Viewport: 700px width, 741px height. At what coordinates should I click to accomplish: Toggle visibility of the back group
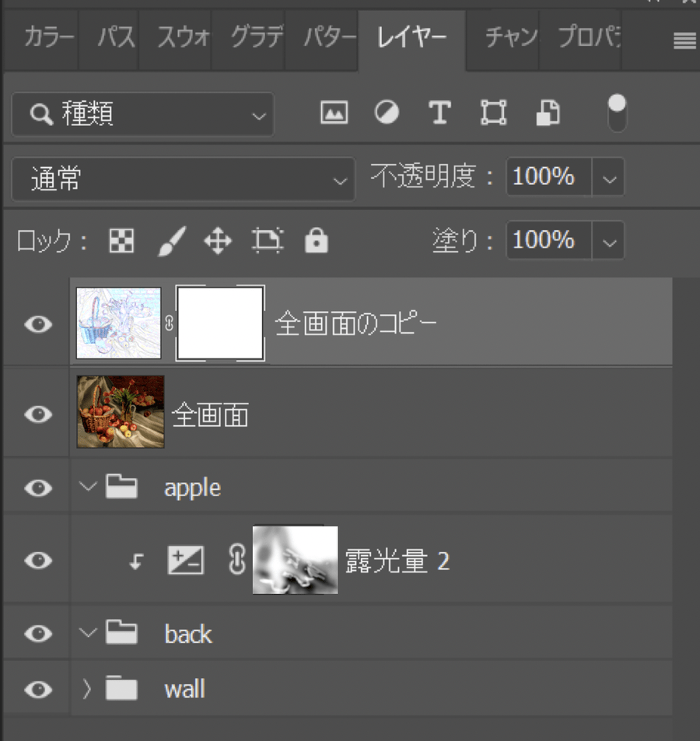click(x=38, y=633)
